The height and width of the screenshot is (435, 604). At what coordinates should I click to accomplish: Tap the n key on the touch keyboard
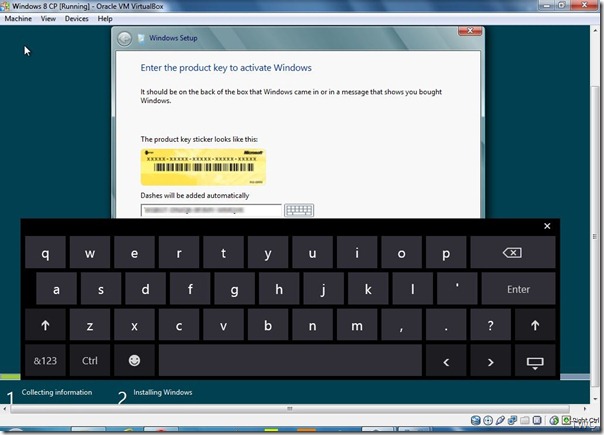click(312, 325)
